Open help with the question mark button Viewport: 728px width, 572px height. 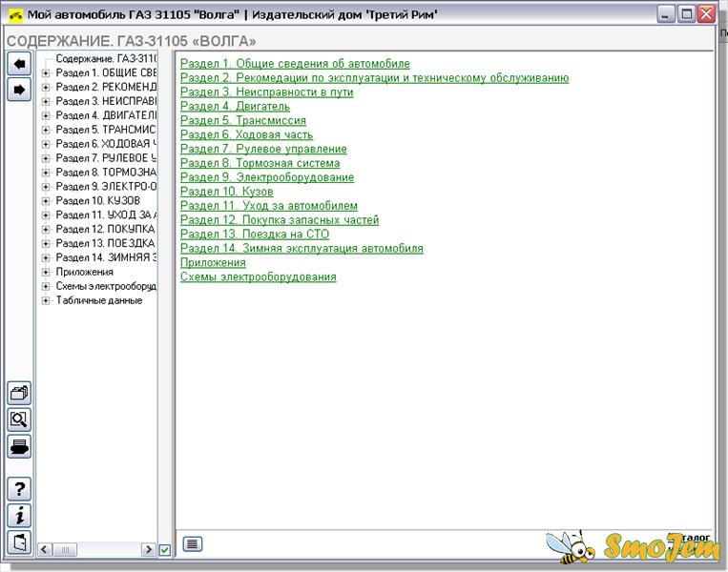tap(19, 489)
